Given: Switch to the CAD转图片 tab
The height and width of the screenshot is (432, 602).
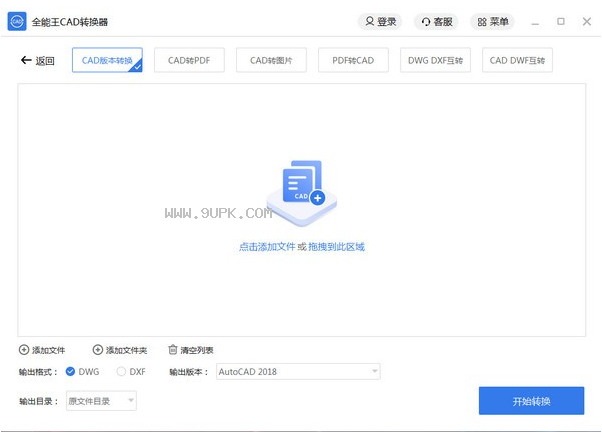Looking at the screenshot, I should pyautogui.click(x=271, y=60).
